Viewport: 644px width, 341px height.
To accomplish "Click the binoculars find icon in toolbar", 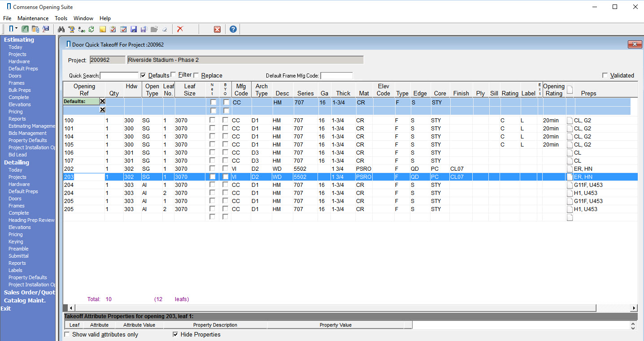I will click(62, 29).
